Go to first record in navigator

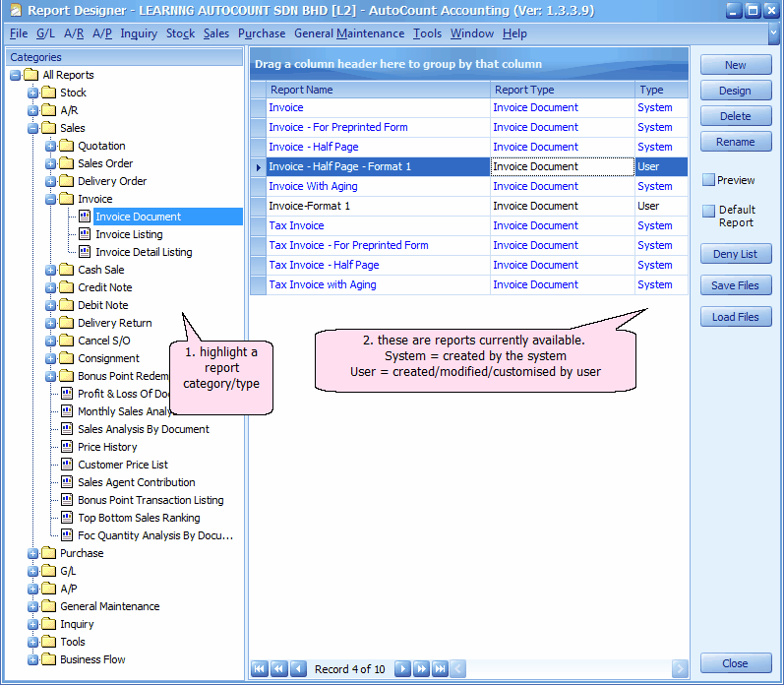(x=260, y=668)
